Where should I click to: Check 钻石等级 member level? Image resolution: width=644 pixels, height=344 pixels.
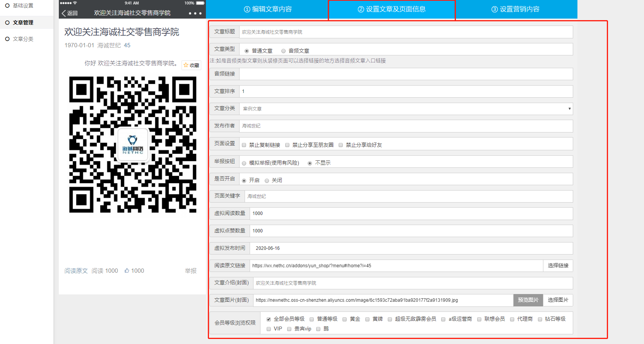click(540, 319)
